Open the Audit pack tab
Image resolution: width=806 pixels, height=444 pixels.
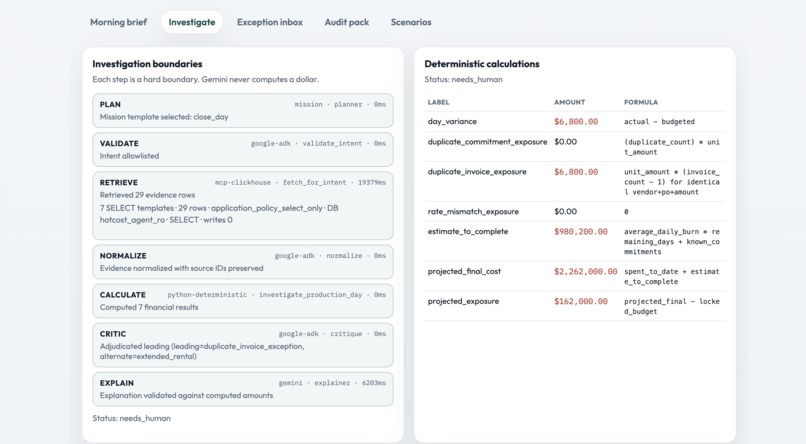346,22
